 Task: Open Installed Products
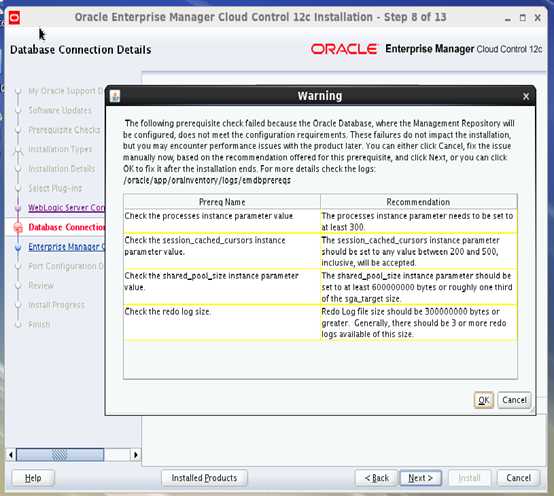tap(204, 478)
